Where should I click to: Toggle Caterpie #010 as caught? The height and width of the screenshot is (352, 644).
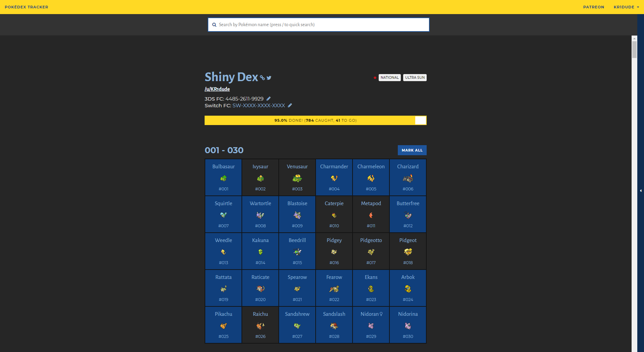point(334,214)
